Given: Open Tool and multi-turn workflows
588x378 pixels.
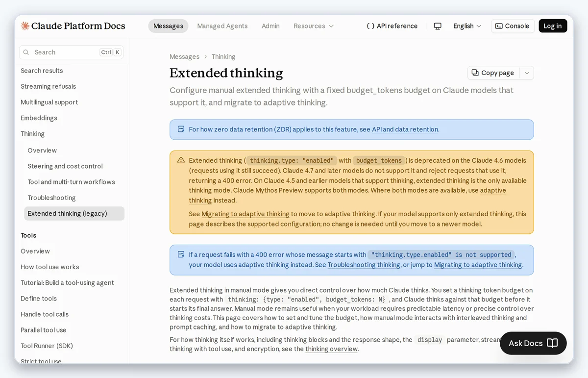Looking at the screenshot, I should coord(71,182).
